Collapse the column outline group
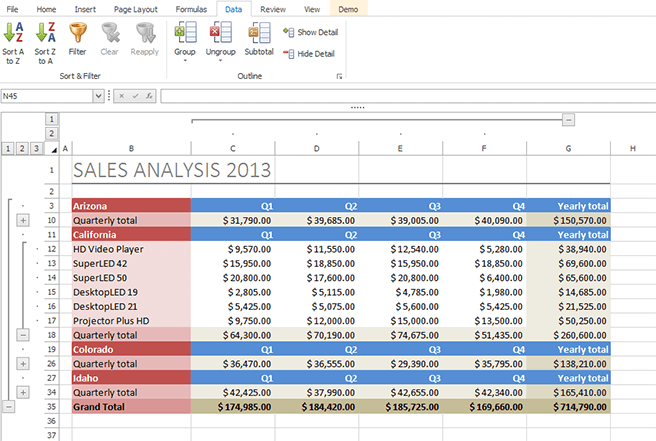 click(568, 119)
